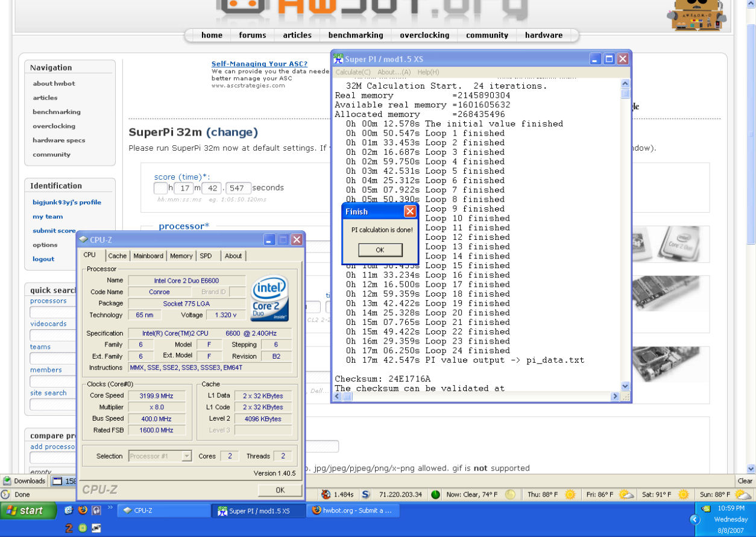756x537 pixels.
Task: Click the Clear button in downloads bar
Action: tap(745, 481)
